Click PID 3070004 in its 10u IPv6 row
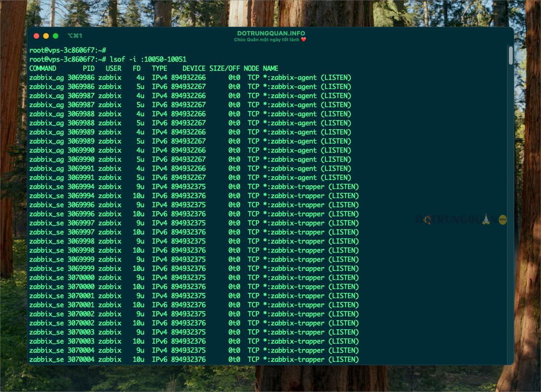541x392 pixels. [81, 359]
